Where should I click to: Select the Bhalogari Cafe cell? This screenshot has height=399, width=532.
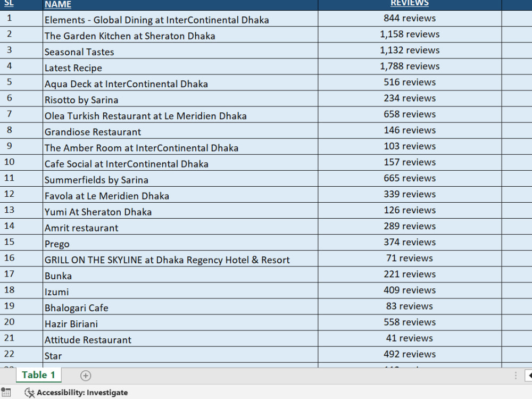pyautogui.click(x=180, y=306)
